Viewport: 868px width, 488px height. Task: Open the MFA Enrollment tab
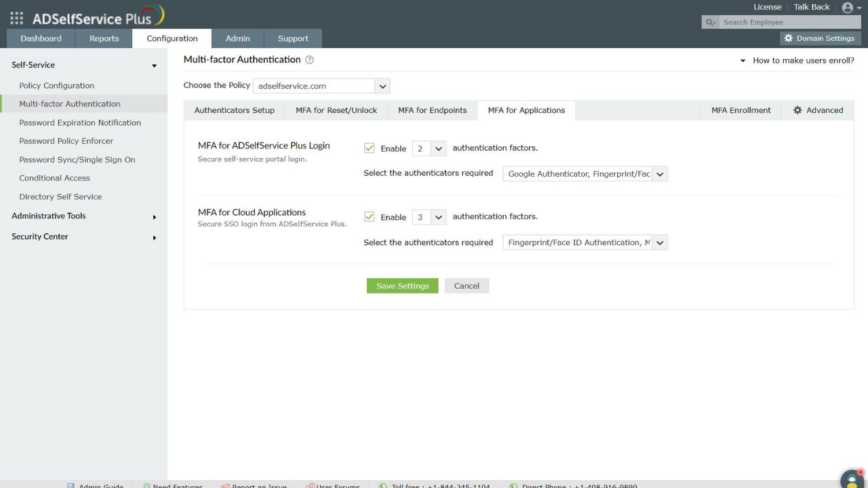741,110
